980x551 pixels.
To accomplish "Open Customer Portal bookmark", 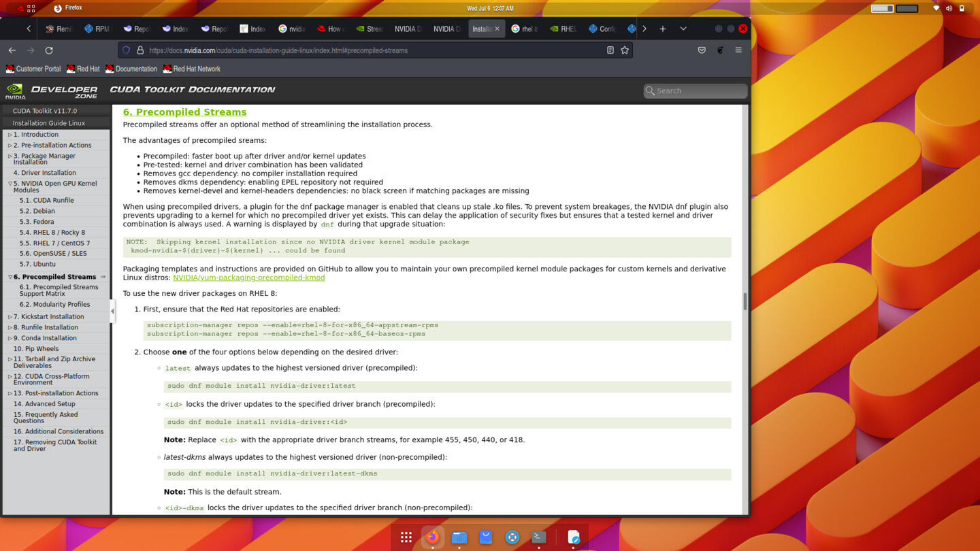I will [33, 69].
